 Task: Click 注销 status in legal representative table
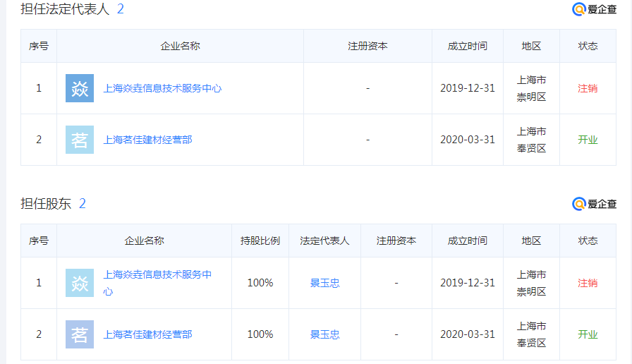coord(588,88)
